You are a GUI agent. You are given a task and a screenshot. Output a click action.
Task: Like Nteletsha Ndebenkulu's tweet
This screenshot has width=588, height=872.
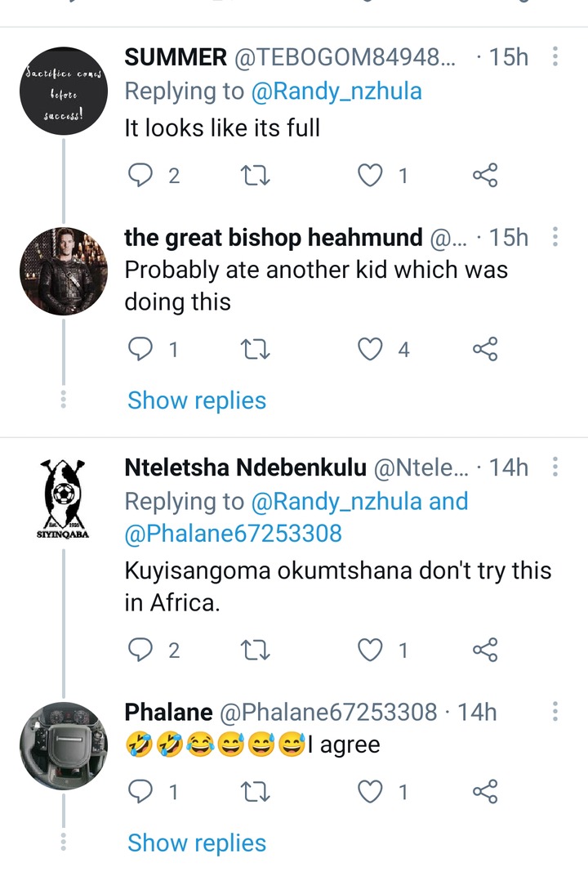[370, 650]
